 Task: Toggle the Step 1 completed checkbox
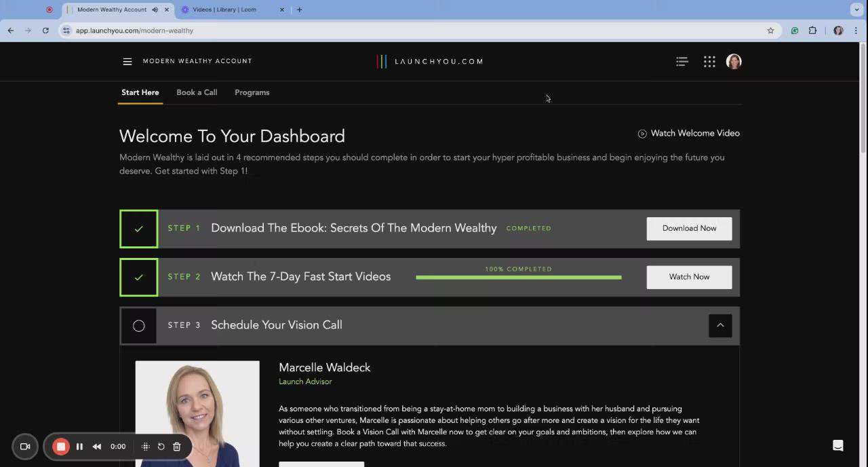tap(139, 229)
